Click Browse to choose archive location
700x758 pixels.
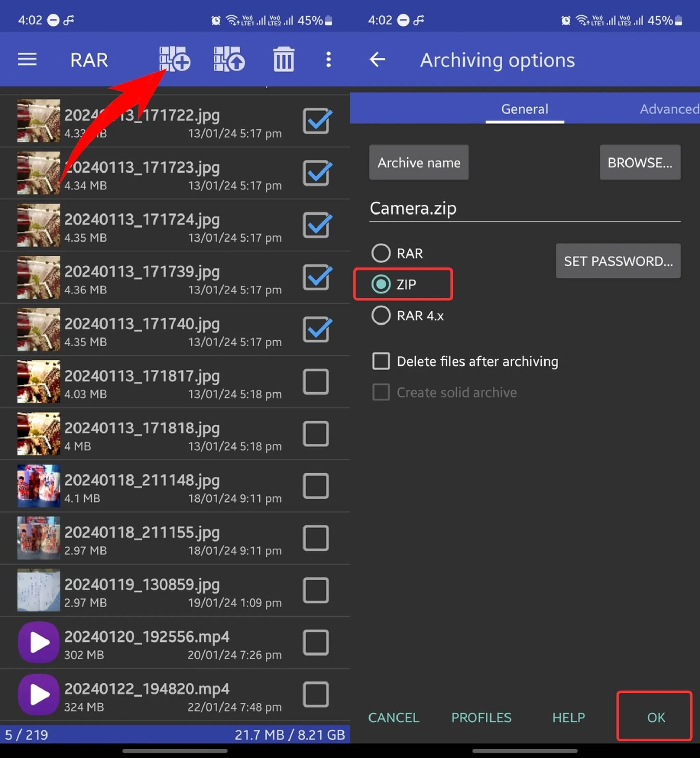640,163
